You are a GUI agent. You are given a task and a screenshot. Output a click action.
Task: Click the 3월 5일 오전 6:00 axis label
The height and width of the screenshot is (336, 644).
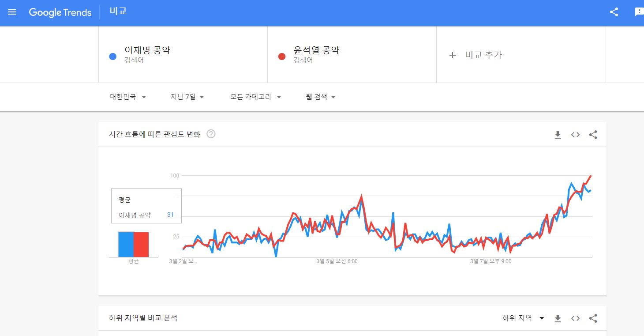pyautogui.click(x=337, y=261)
